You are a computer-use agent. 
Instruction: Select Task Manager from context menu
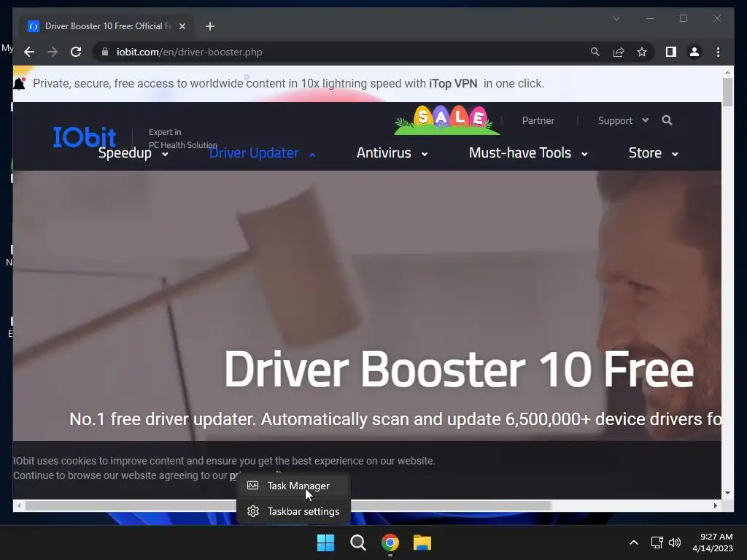pos(293,486)
